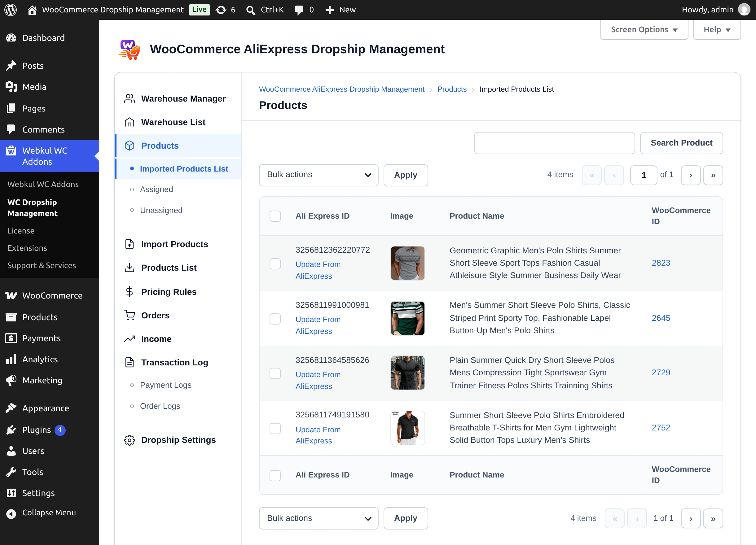Click the Dashboard gauge icon

11,38
